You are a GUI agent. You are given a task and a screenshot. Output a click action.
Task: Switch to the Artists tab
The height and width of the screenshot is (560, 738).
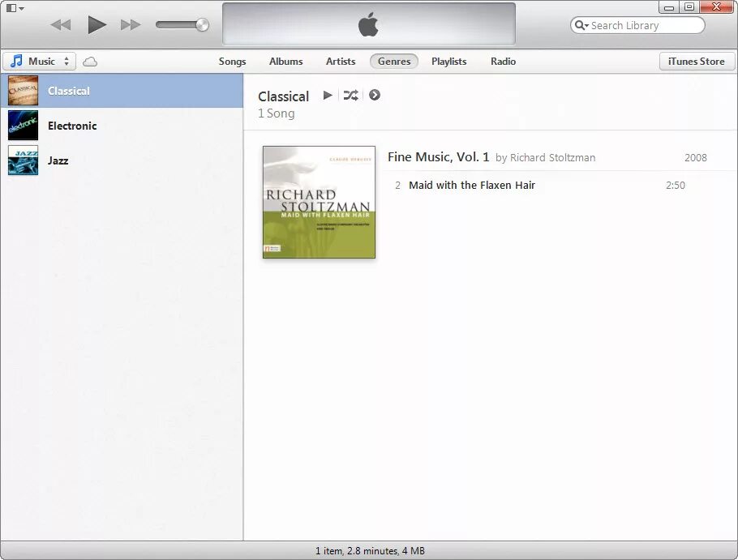(x=341, y=62)
